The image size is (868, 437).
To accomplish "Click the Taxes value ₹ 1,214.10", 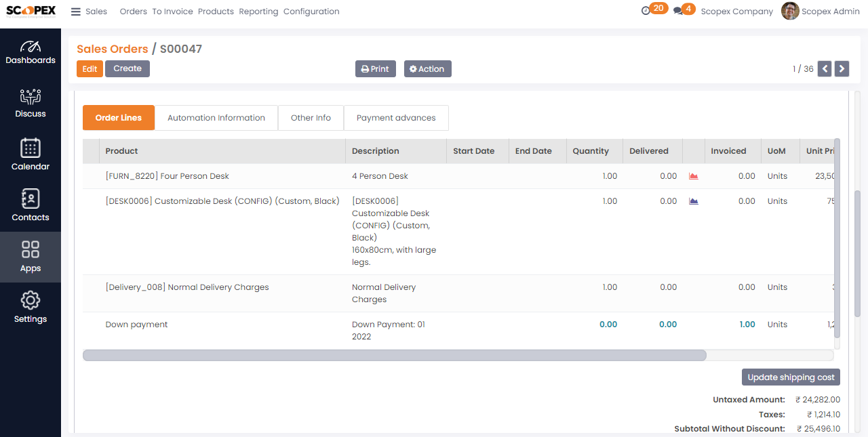I will [823, 415].
